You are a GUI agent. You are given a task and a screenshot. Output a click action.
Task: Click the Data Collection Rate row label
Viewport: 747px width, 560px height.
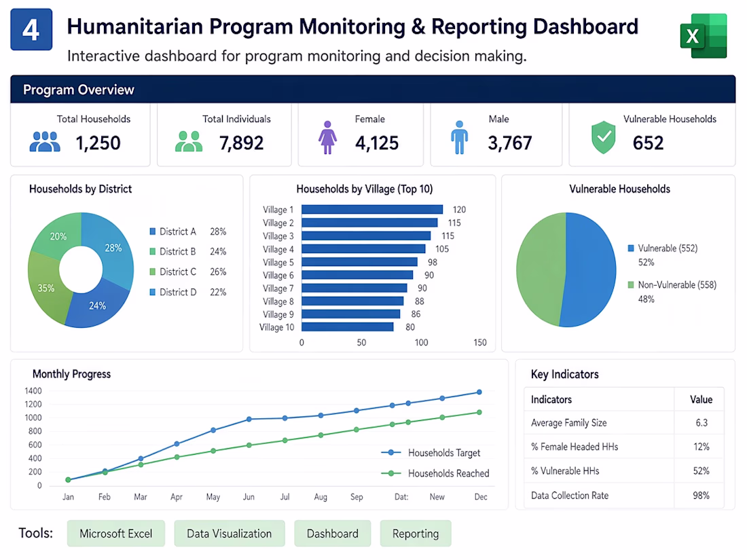pos(570,496)
